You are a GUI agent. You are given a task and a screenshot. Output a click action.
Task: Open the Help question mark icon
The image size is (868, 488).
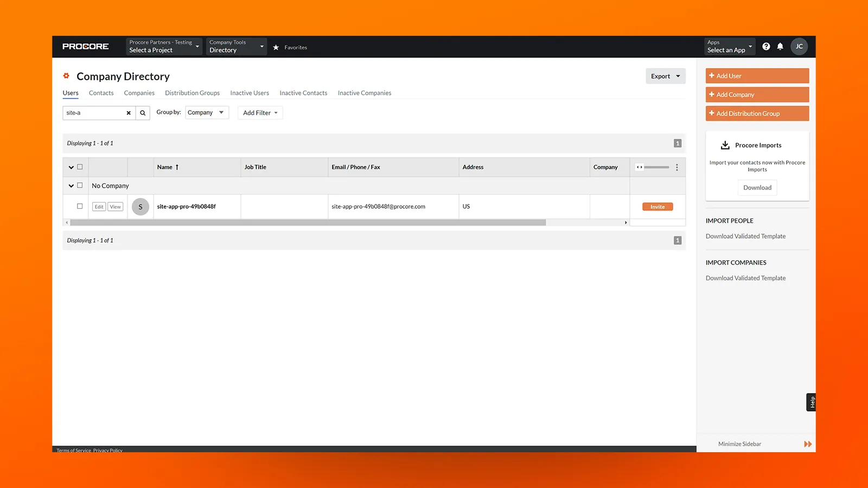click(766, 47)
